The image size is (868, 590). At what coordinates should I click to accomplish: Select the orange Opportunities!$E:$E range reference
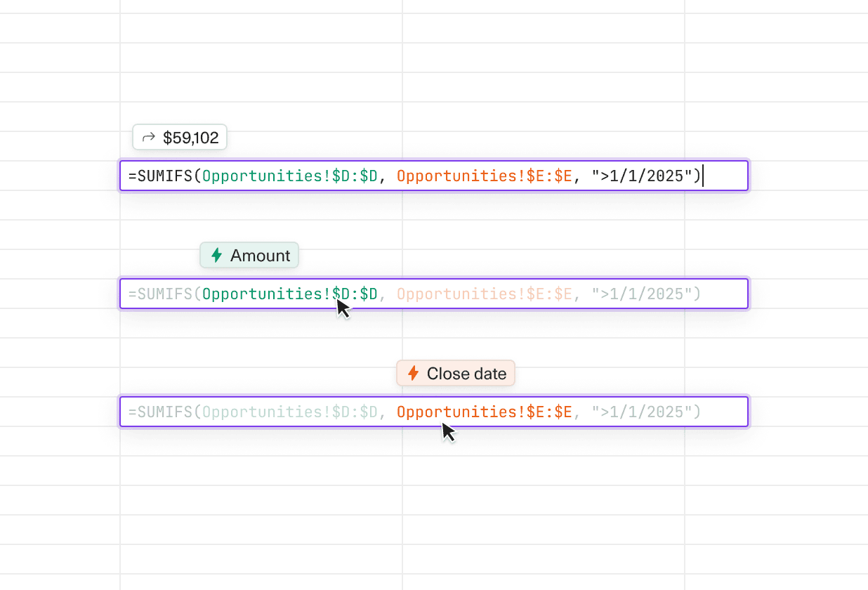click(483, 176)
